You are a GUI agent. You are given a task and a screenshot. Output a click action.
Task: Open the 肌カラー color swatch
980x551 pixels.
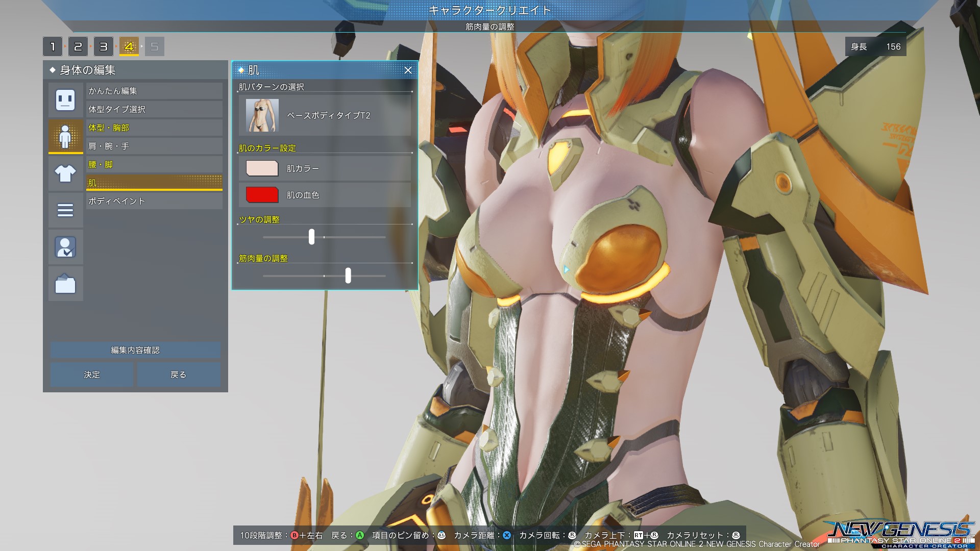(262, 168)
